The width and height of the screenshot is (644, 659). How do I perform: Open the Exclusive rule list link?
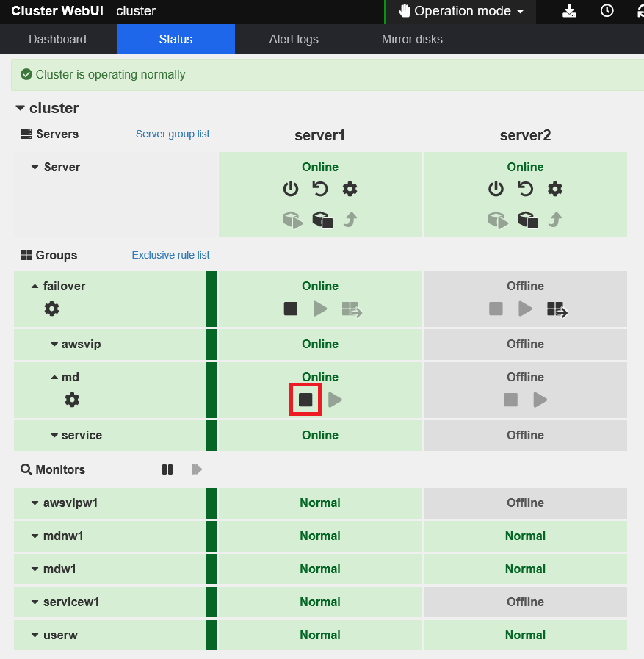[170, 255]
